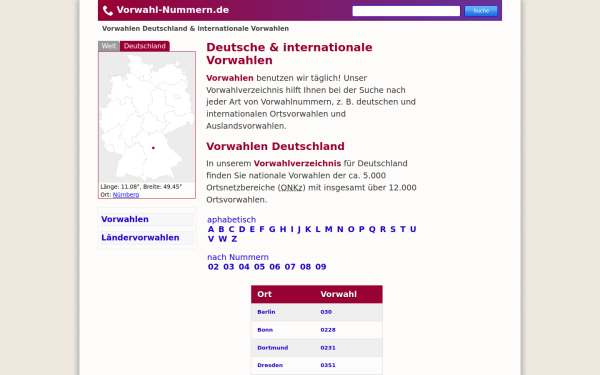Switch to the Deutschland map tab
This screenshot has height=375, width=600.
(x=145, y=46)
